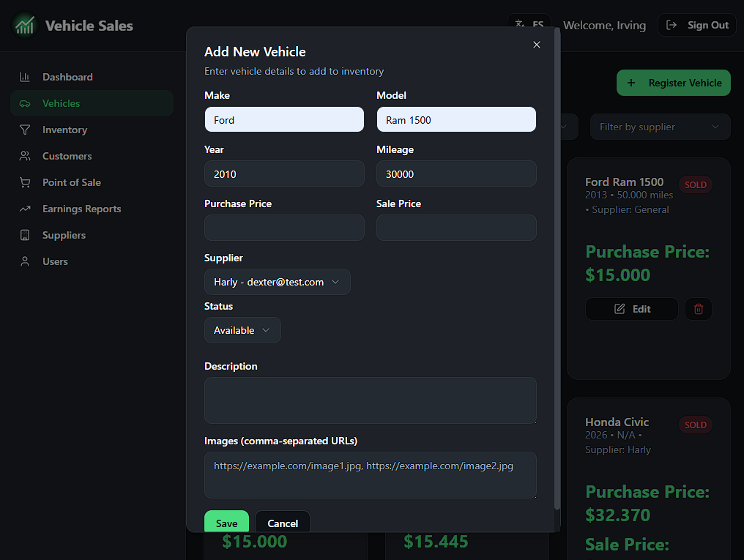Click the Images URLs text area
This screenshot has height=560, width=744.
click(x=371, y=474)
